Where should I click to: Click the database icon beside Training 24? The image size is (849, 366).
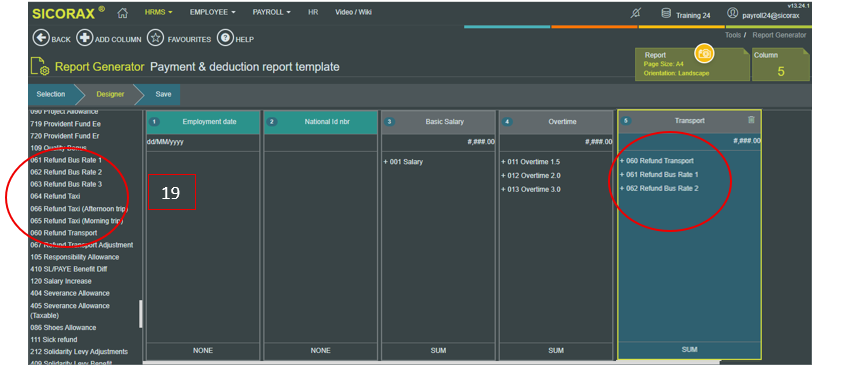[x=666, y=14]
